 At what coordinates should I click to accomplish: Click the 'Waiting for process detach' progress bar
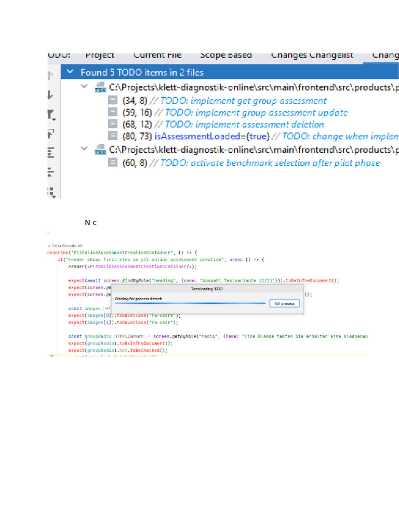(190, 303)
